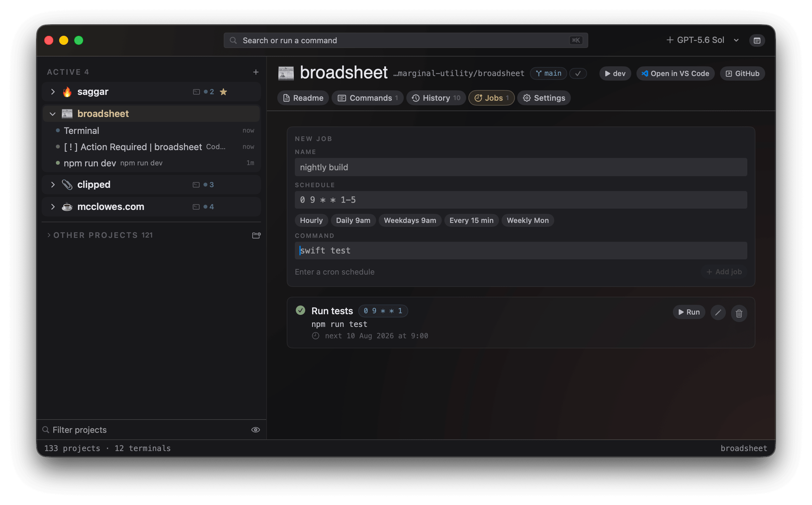The width and height of the screenshot is (812, 505).
Task: Open the Terminal session under broadsheet
Action: pyautogui.click(x=151, y=131)
